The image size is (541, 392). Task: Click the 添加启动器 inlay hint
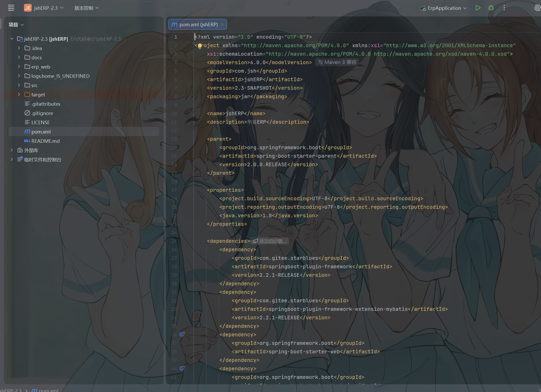[270, 241]
